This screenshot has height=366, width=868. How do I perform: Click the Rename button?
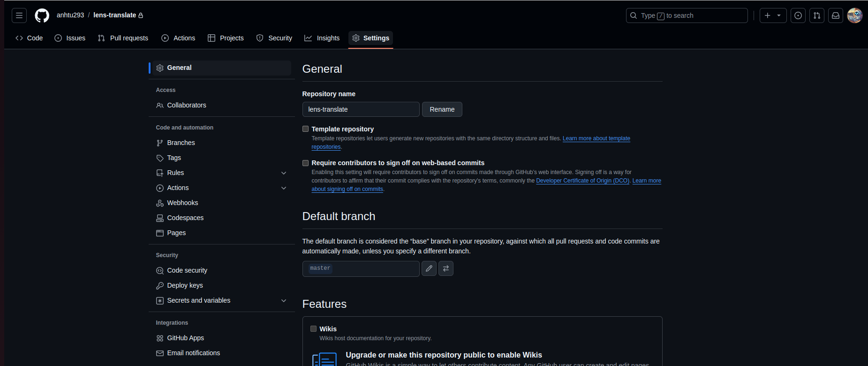coord(442,109)
